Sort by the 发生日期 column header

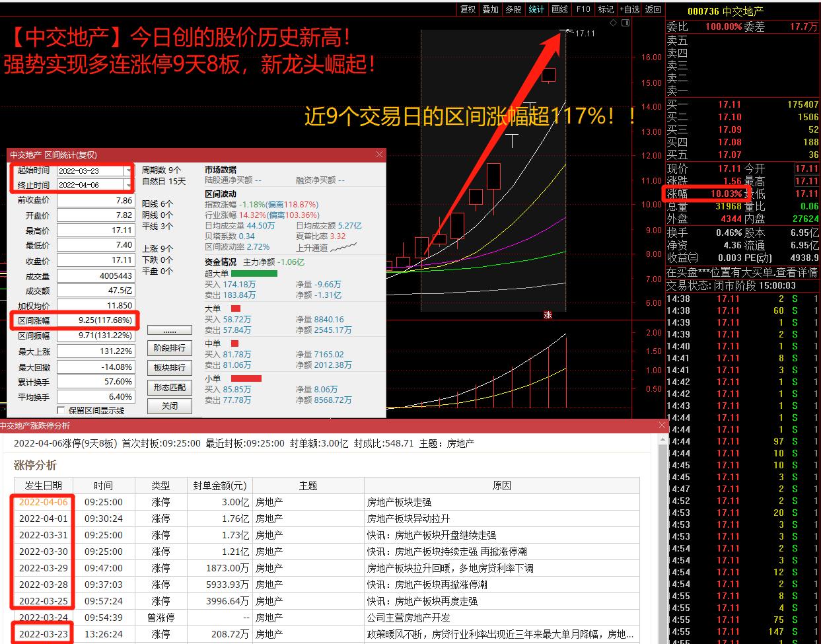[43, 485]
